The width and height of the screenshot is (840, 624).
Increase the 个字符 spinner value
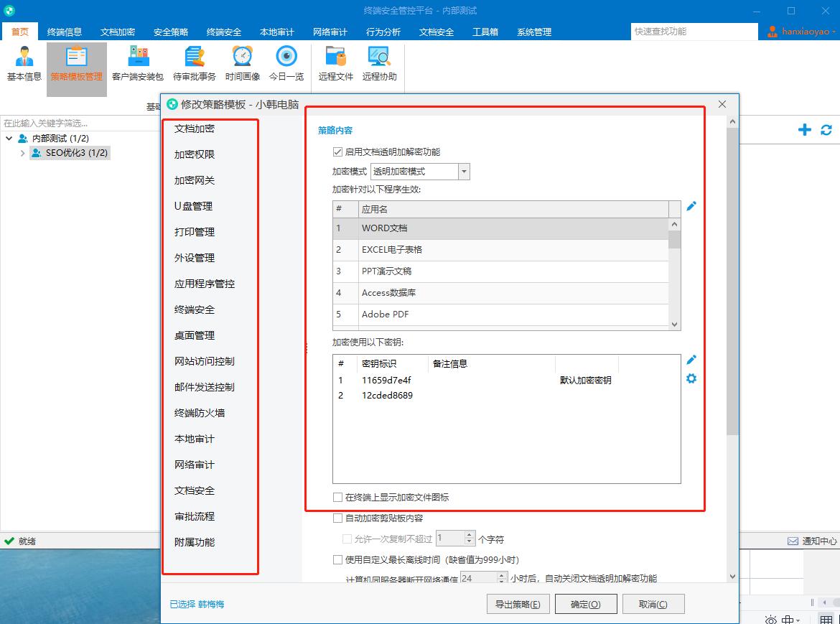470,534
